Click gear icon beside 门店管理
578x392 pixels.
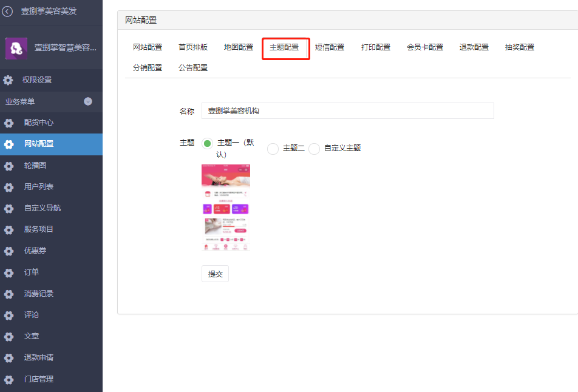pos(9,379)
